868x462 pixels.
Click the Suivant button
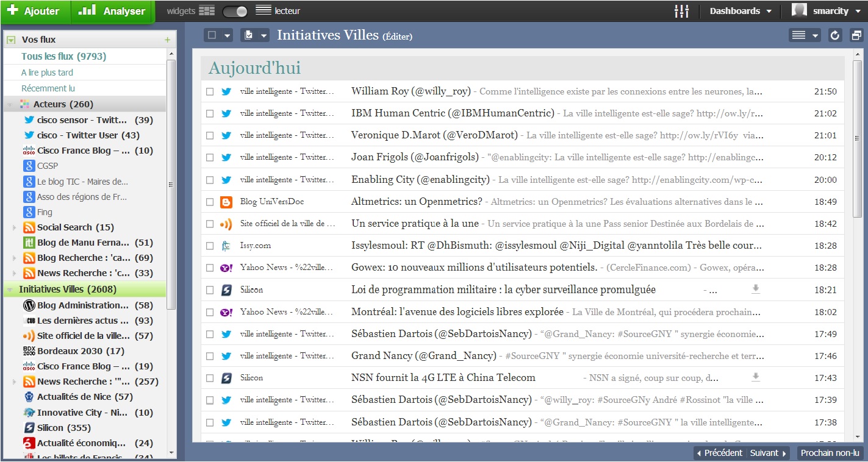[768, 453]
